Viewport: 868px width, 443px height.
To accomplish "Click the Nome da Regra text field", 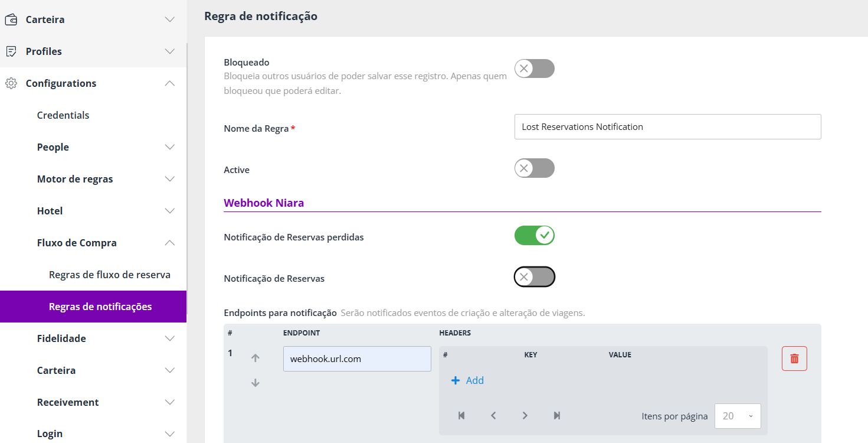I will (x=668, y=127).
